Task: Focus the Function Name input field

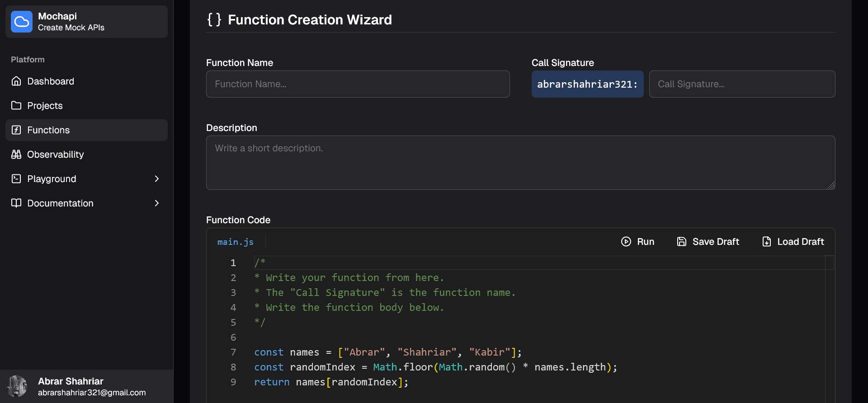Action: pyautogui.click(x=358, y=84)
